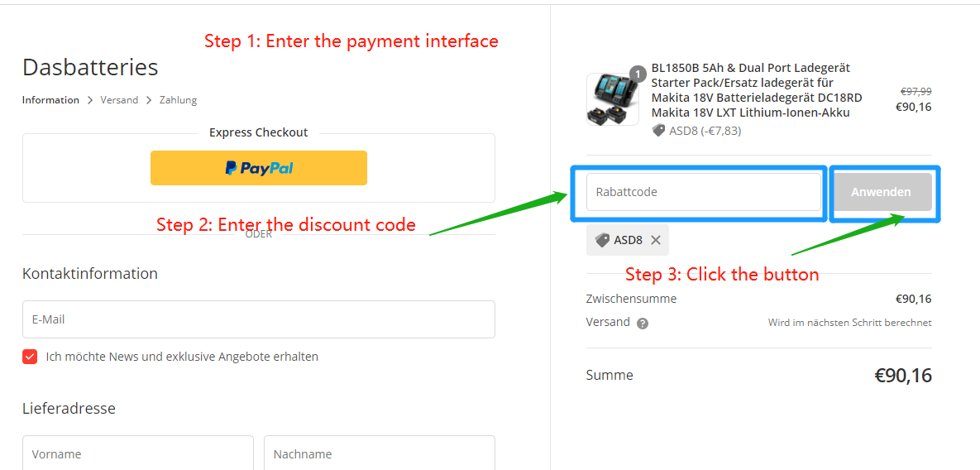
Task: Click into the E-Mail field
Action: [258, 319]
